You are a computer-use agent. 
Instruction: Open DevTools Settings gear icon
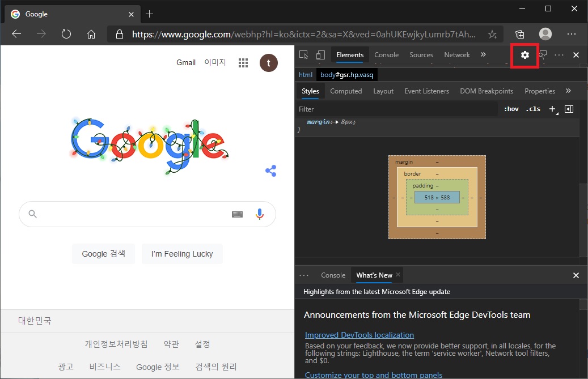524,55
